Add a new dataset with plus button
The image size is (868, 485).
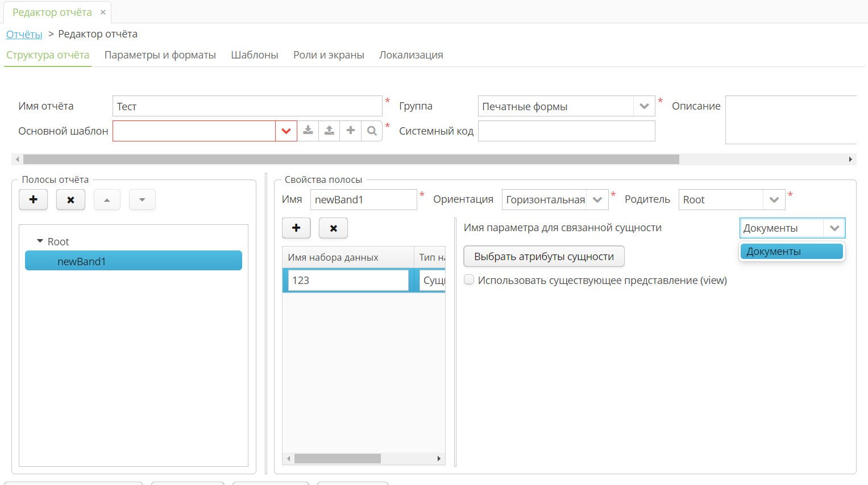pyautogui.click(x=296, y=228)
